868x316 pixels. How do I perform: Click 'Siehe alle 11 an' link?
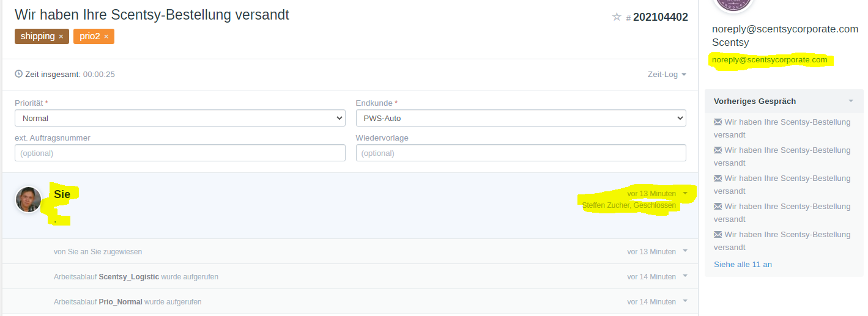click(x=743, y=265)
